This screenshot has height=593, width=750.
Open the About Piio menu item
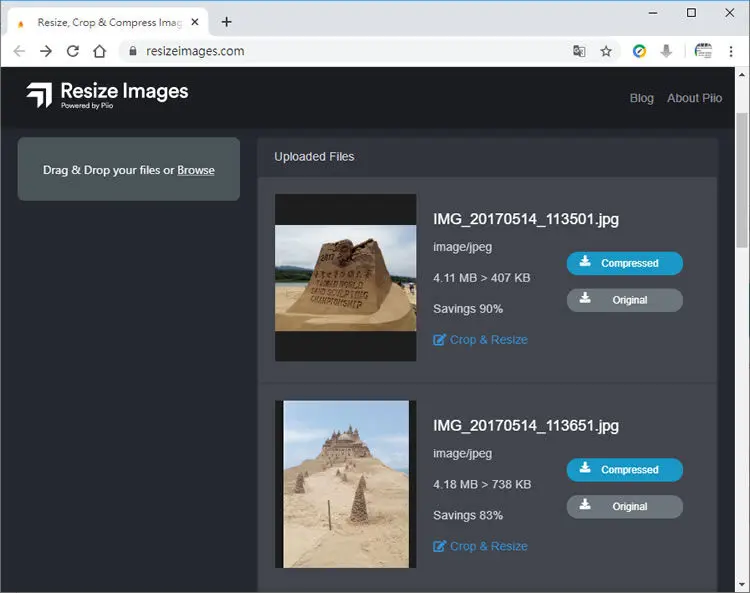[x=695, y=98]
